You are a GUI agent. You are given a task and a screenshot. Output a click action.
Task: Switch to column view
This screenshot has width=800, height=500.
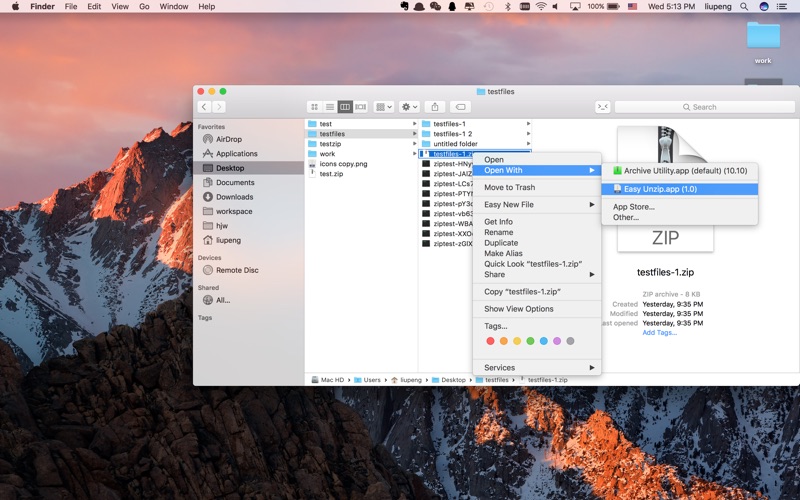pyautogui.click(x=345, y=107)
